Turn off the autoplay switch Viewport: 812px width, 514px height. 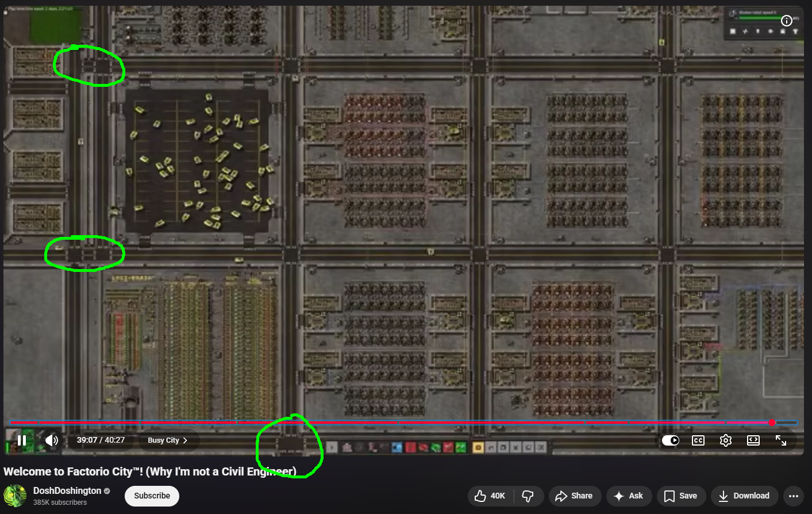671,440
